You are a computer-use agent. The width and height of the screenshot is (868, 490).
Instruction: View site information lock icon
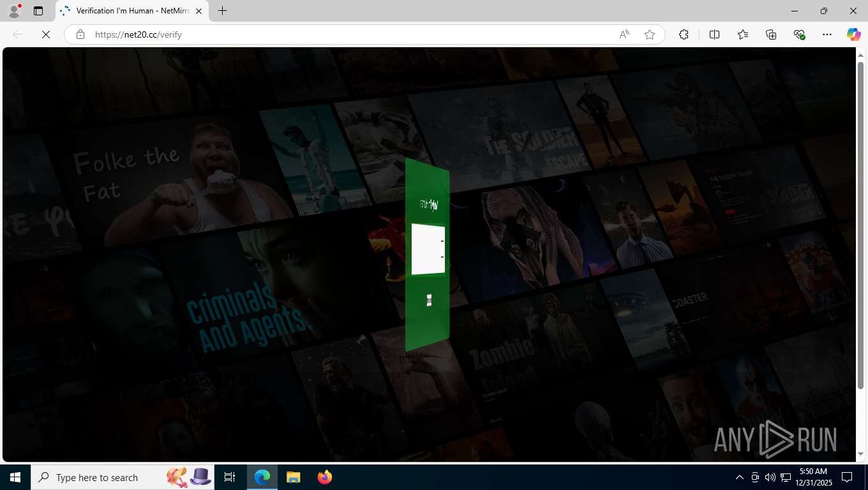click(x=80, y=34)
